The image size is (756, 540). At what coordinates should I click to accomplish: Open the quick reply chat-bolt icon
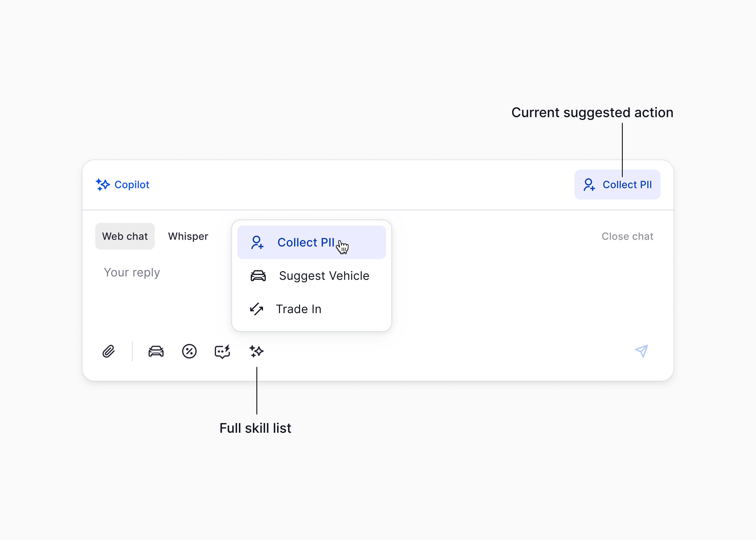click(222, 352)
